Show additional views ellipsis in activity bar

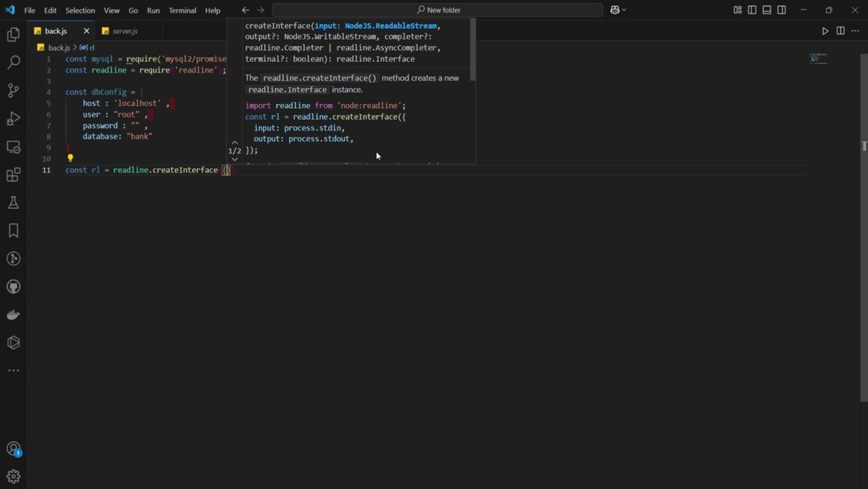point(13,371)
